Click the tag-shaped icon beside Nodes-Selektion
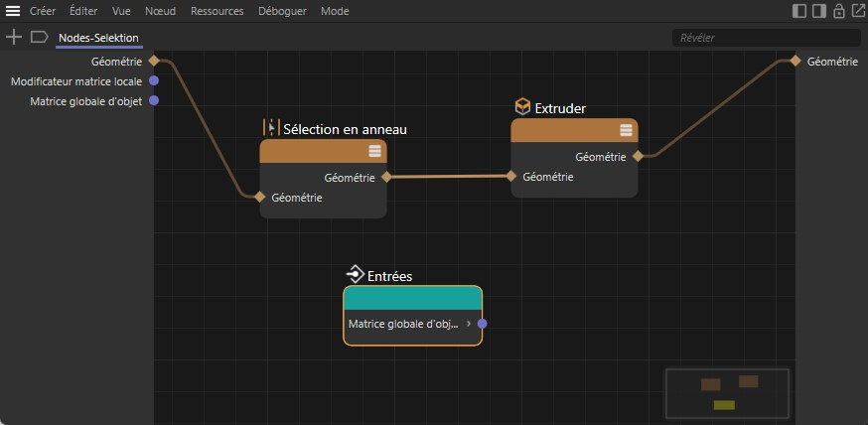The image size is (868, 425). [x=40, y=37]
